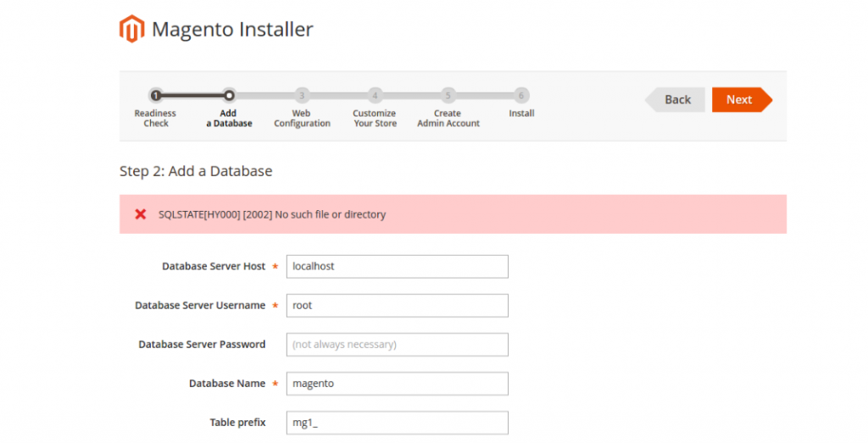
Task: Click the Magento logo icon
Action: coord(131,29)
